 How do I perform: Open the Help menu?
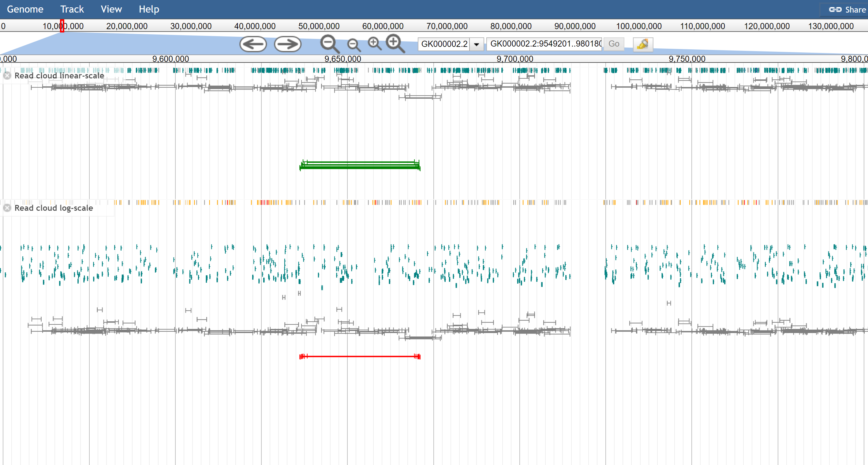pos(149,9)
